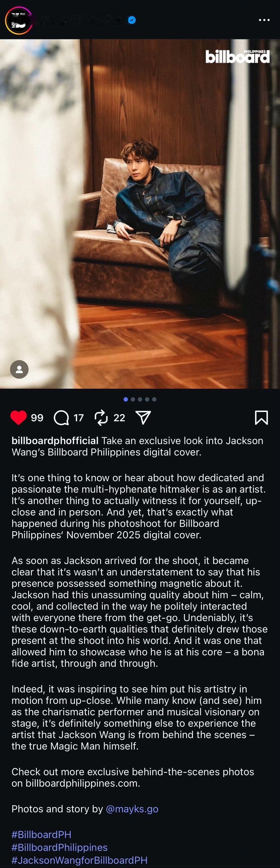Jump to the second carousel dot

pyautogui.click(x=133, y=399)
